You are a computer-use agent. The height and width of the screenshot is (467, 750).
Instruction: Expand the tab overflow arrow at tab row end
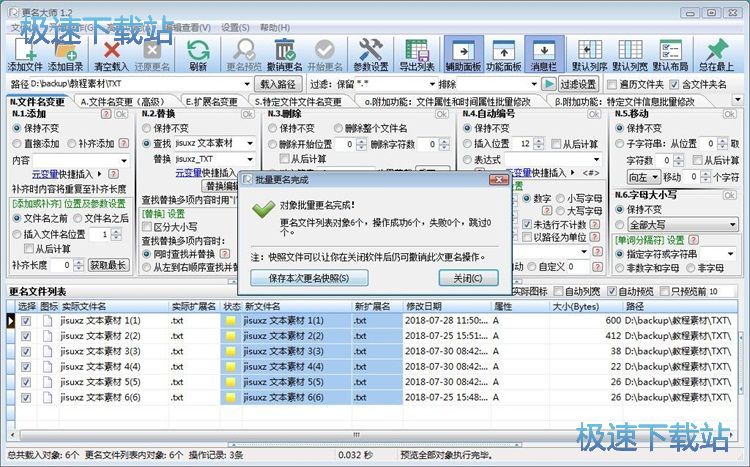pyautogui.click(x=737, y=100)
